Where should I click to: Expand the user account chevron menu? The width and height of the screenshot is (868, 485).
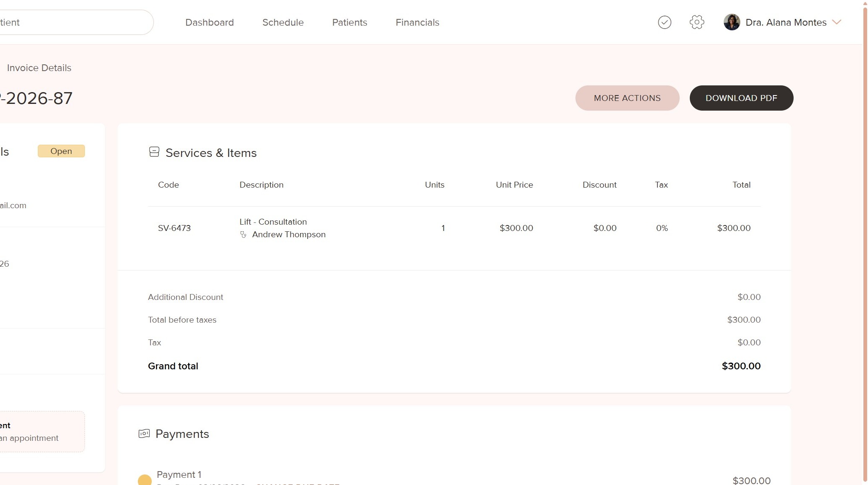coord(836,22)
